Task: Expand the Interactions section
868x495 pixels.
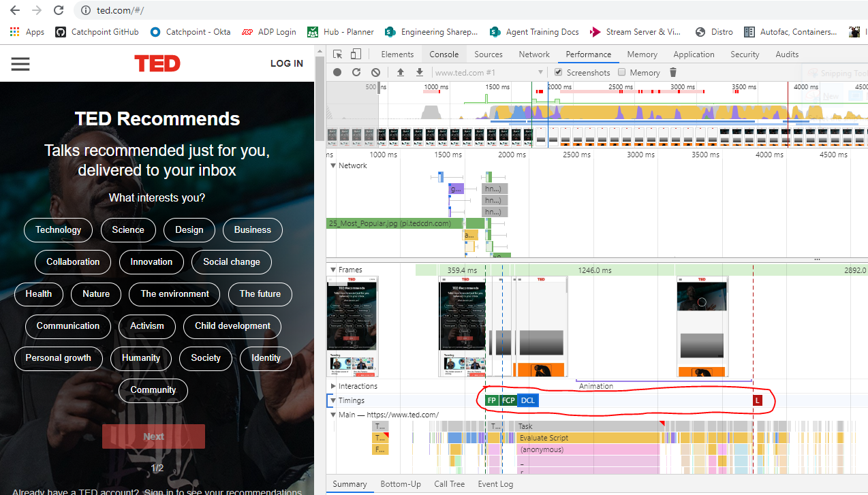Action: coord(333,386)
